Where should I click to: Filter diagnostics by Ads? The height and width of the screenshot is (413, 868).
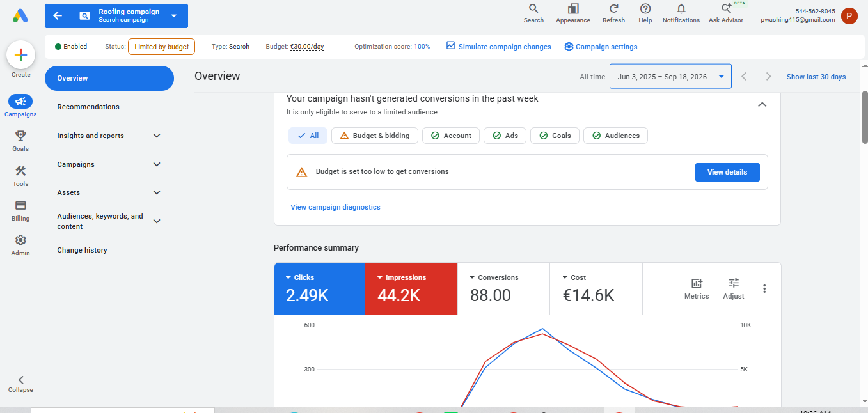[x=505, y=136]
